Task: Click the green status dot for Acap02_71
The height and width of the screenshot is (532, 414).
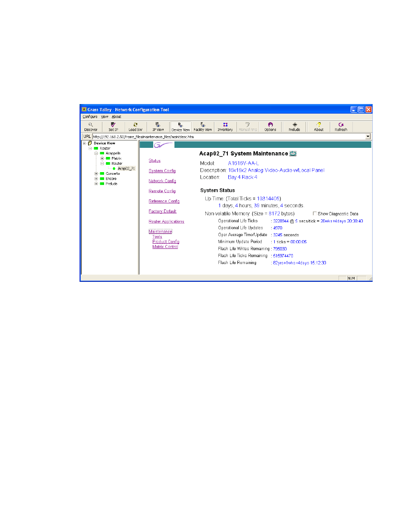Action: click(114, 168)
